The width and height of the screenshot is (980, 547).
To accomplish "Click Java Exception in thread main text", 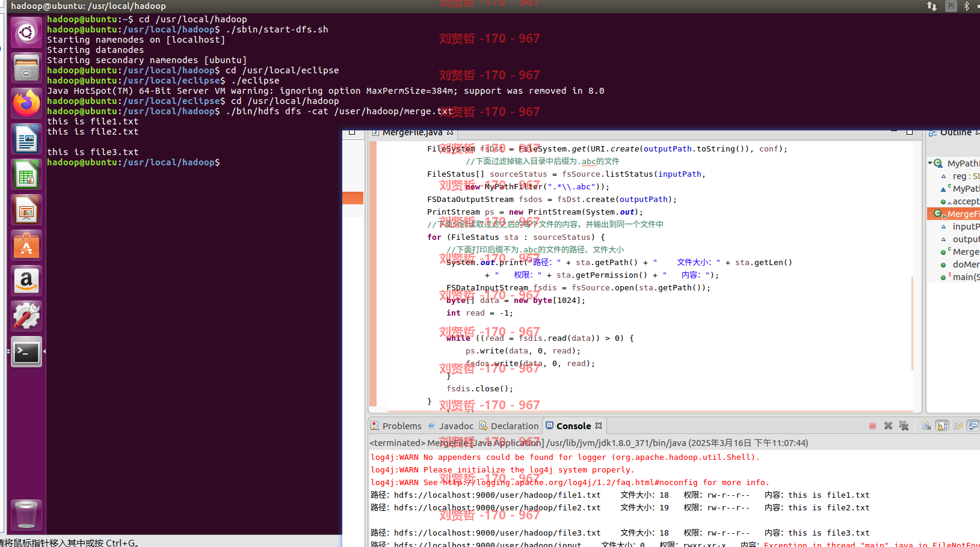I will [x=872, y=544].
